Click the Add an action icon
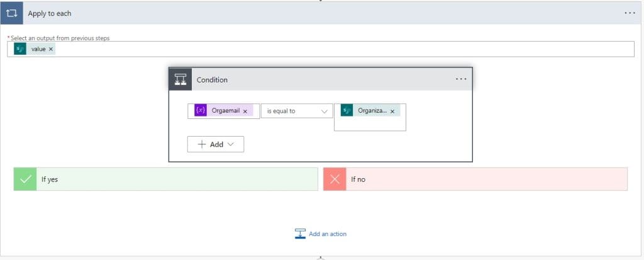 pyautogui.click(x=300, y=234)
